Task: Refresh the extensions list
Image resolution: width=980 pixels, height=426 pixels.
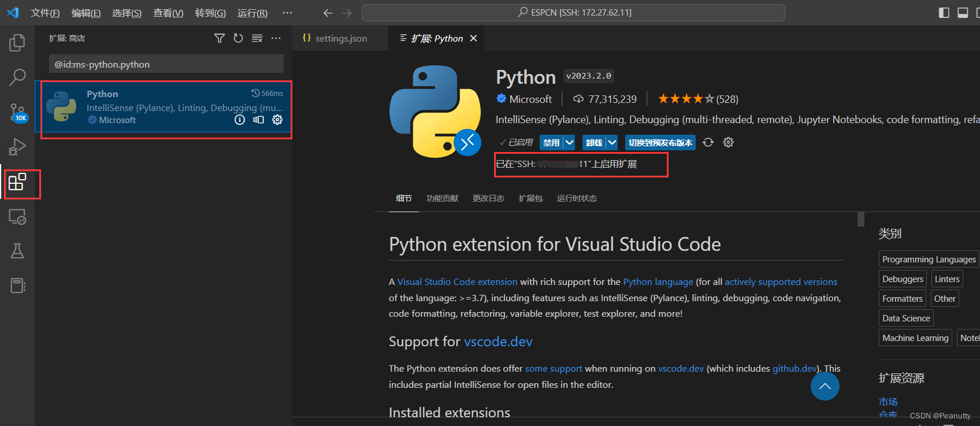Action: (x=238, y=38)
